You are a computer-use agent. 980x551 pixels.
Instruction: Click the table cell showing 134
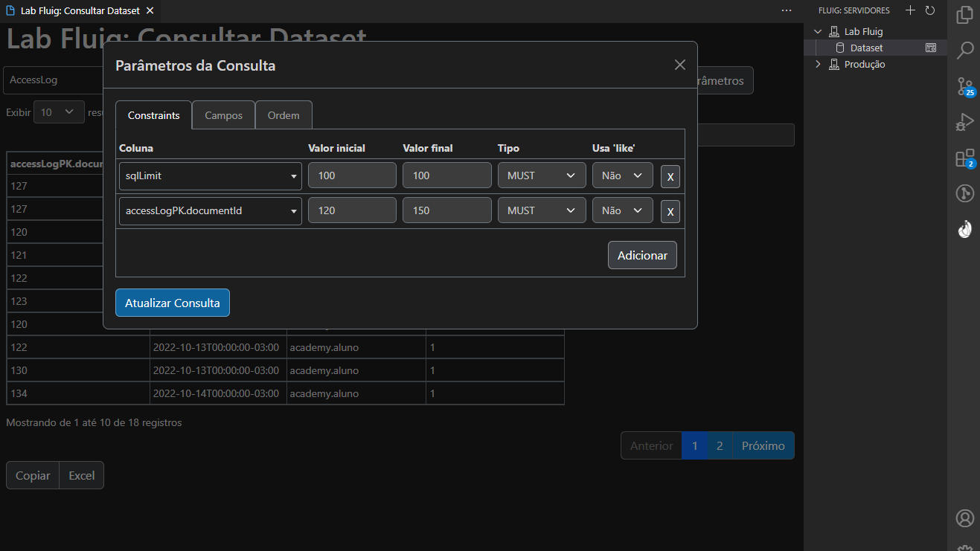(x=78, y=393)
